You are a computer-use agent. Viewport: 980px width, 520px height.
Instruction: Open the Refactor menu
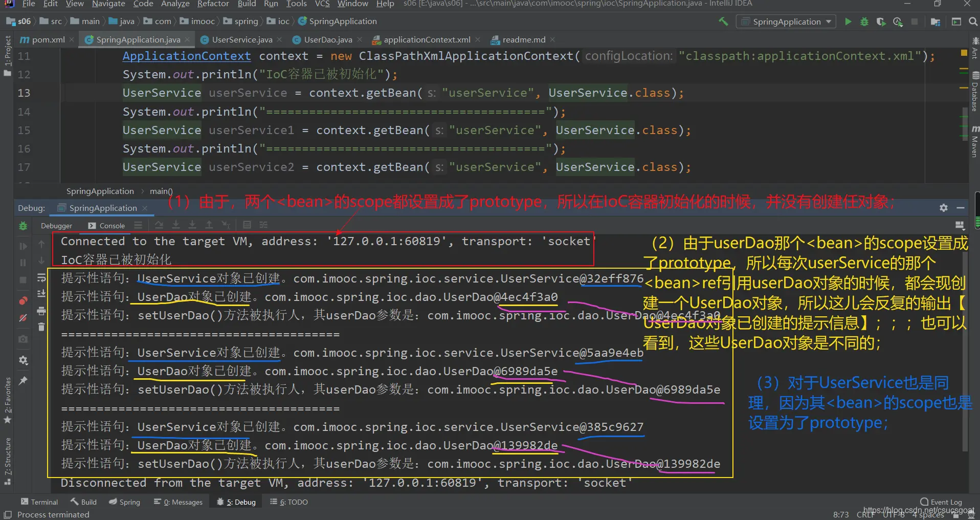click(213, 4)
